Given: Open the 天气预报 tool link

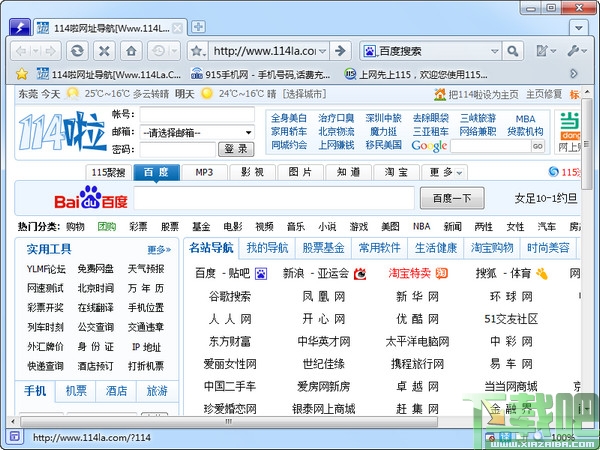Looking at the screenshot, I should [x=146, y=269].
